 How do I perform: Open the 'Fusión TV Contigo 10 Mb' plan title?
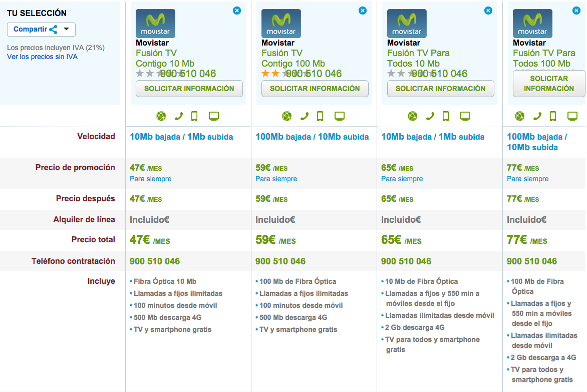[165, 59]
